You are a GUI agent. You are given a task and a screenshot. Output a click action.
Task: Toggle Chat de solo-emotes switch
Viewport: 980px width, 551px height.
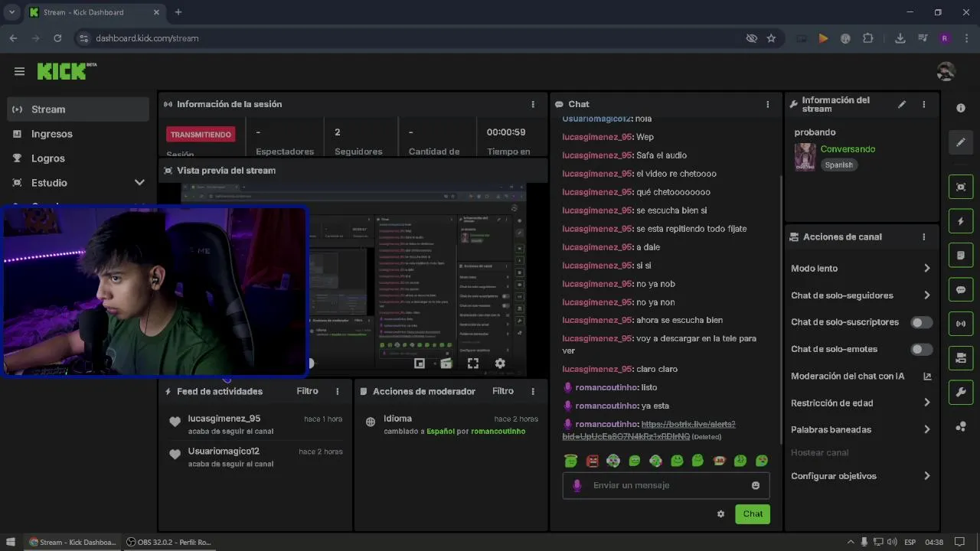(x=922, y=349)
